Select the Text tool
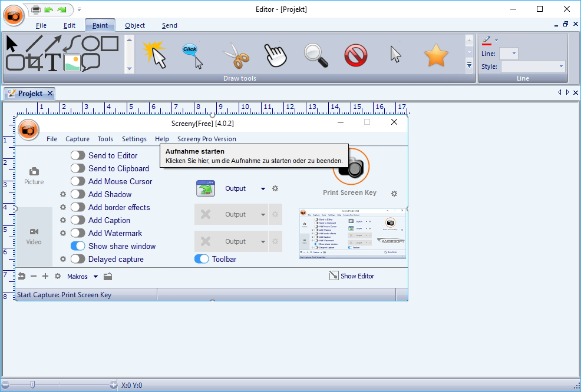Screen dimensions: 581x392 [x=53, y=63]
